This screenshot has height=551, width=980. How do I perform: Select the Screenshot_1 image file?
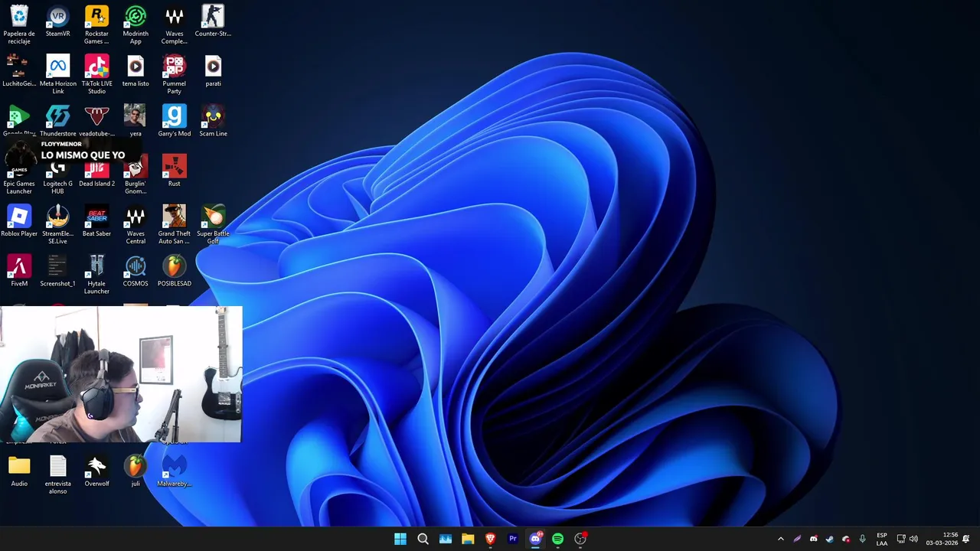pyautogui.click(x=58, y=270)
